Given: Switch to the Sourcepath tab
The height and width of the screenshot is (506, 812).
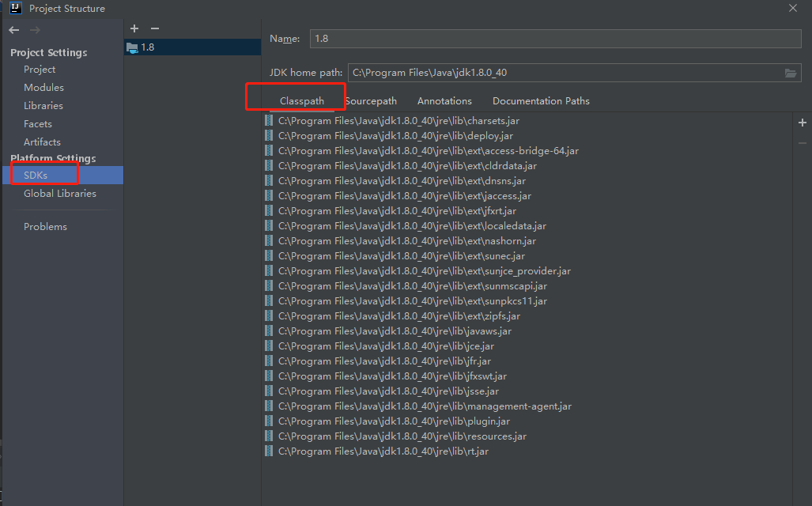Looking at the screenshot, I should (x=370, y=100).
